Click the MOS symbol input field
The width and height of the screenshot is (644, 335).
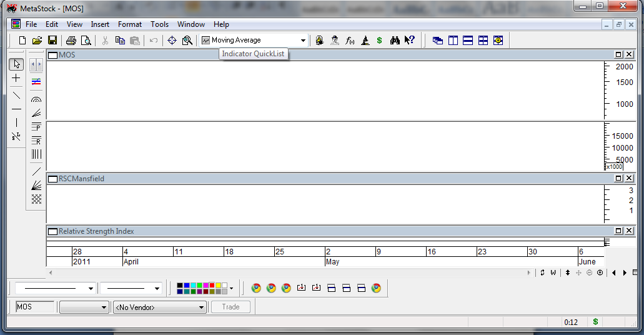35,307
